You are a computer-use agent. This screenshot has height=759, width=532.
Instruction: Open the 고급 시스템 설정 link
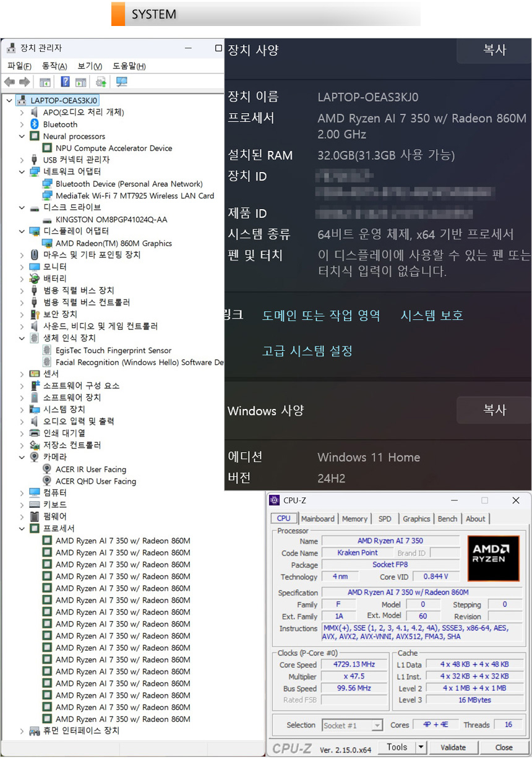tap(307, 351)
